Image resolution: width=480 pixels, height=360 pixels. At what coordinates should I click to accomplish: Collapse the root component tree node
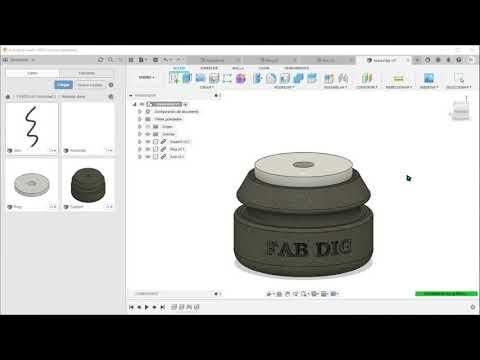(x=135, y=104)
